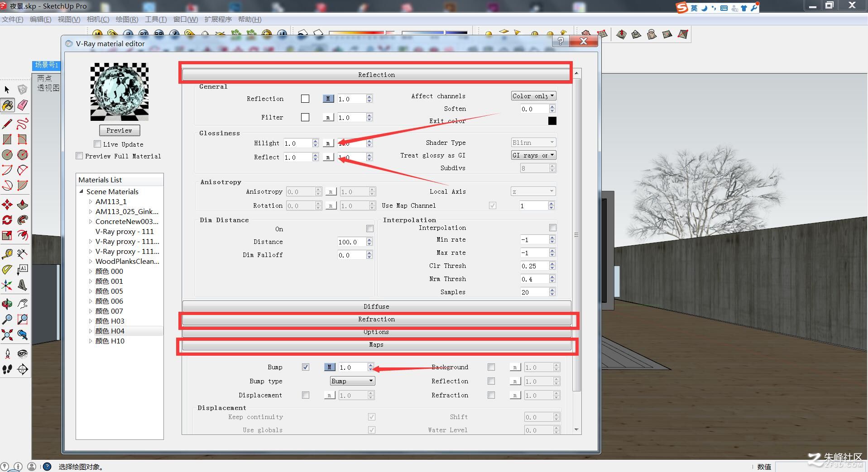
Task: Expand the AM113_1 material tree item
Action: coord(91,201)
